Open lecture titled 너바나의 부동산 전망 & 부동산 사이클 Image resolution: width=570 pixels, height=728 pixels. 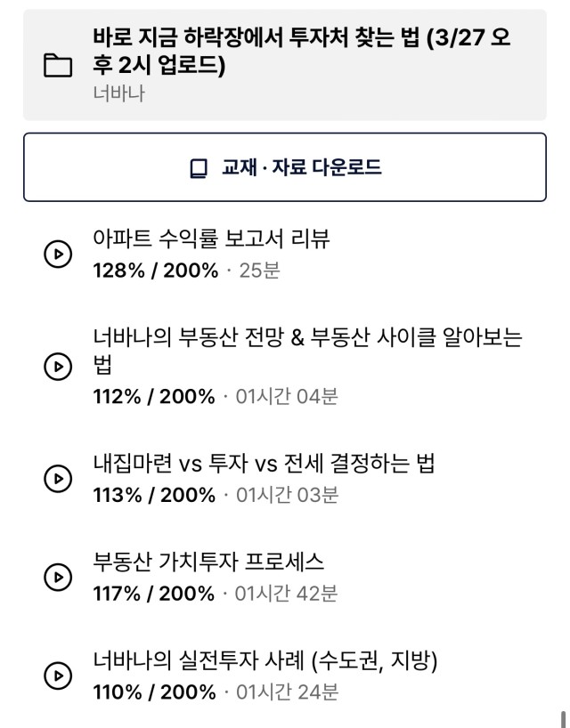307,351
